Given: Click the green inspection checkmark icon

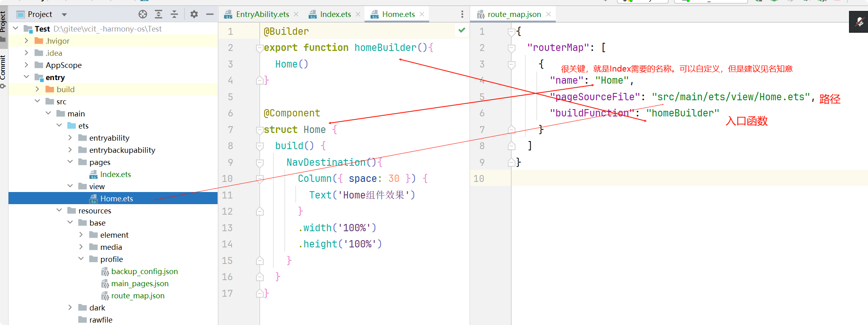Looking at the screenshot, I should tap(462, 30).
